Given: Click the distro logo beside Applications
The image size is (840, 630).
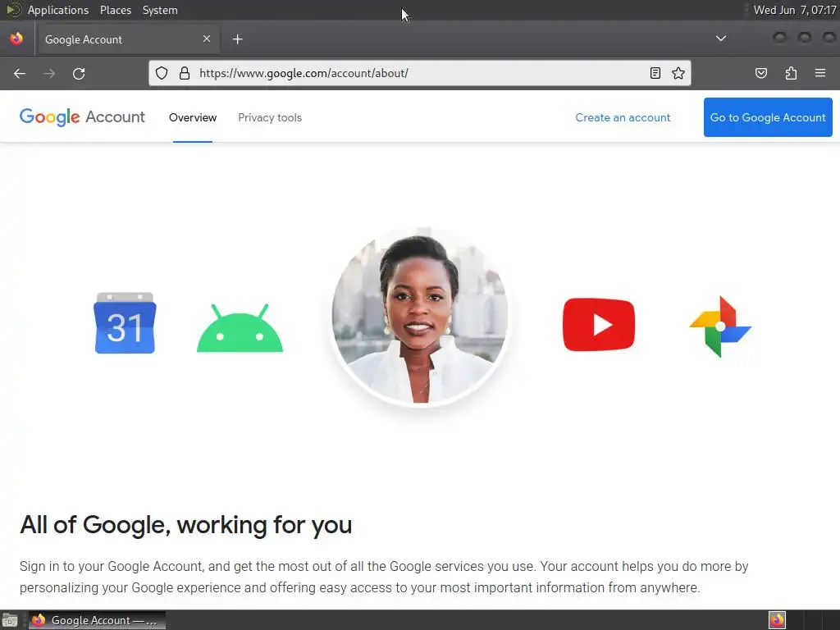Looking at the screenshot, I should point(13,10).
